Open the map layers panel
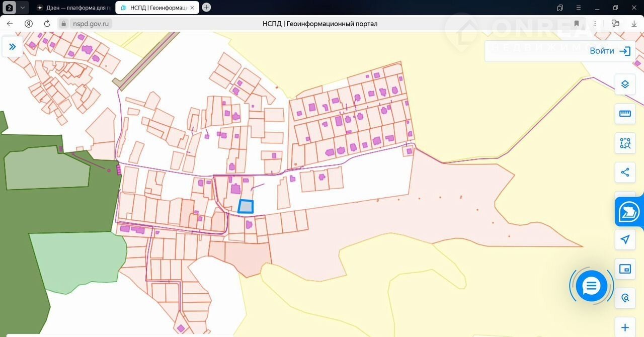This screenshot has width=644, height=337. 625,85
